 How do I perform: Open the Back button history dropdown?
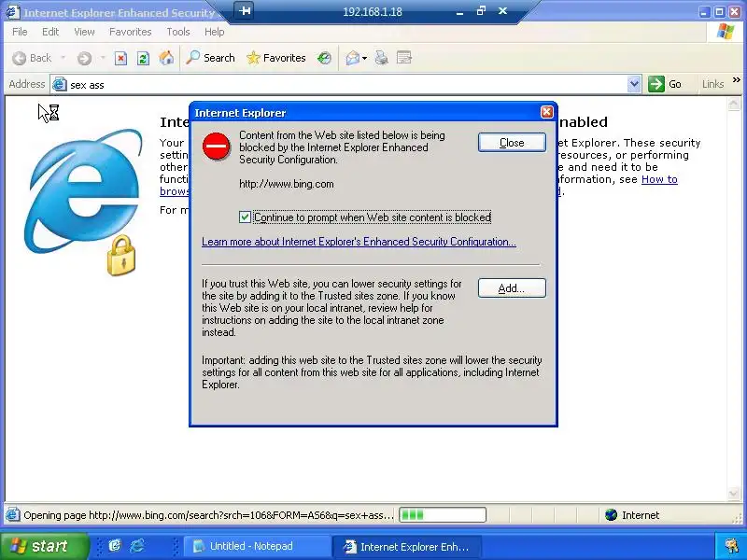point(63,58)
